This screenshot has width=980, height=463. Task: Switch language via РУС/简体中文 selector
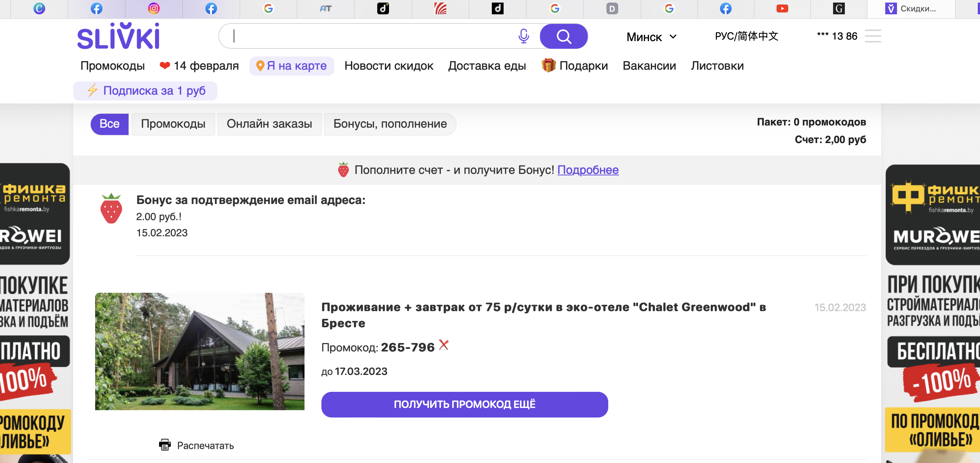point(746,36)
